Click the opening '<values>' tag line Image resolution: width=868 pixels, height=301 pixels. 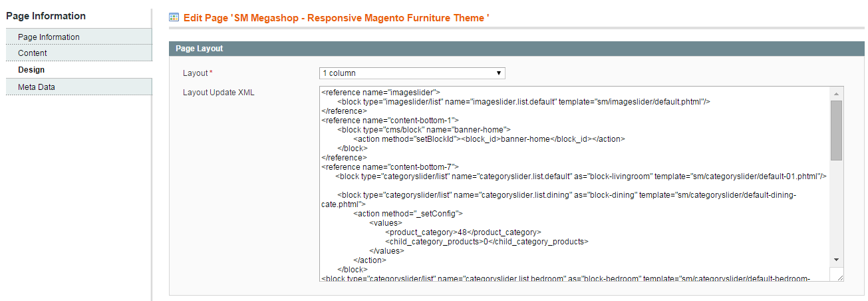385,223
